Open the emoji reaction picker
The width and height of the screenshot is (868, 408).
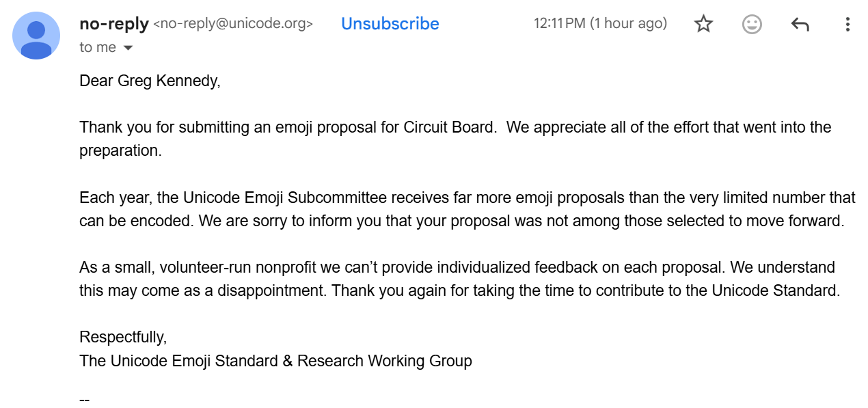tap(752, 25)
